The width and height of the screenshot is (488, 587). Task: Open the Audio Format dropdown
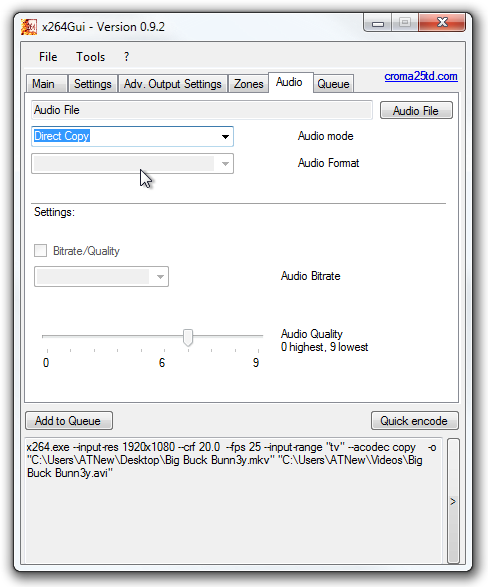(x=132, y=164)
